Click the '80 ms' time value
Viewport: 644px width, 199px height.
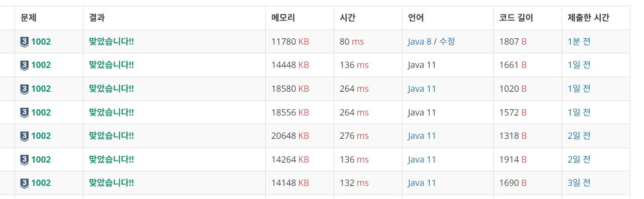coord(352,42)
